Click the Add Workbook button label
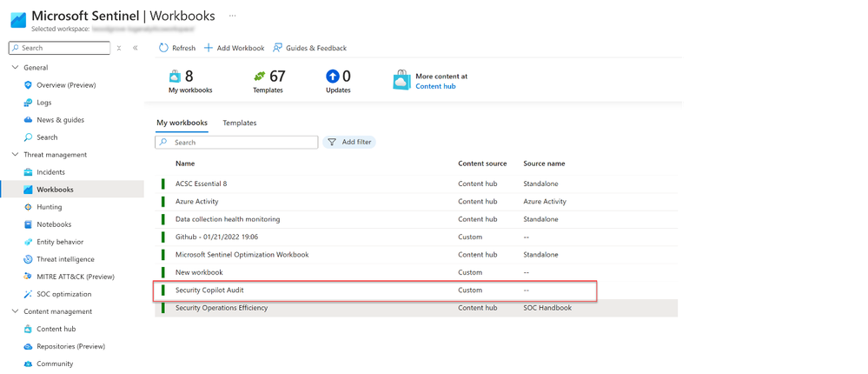 [x=241, y=48]
